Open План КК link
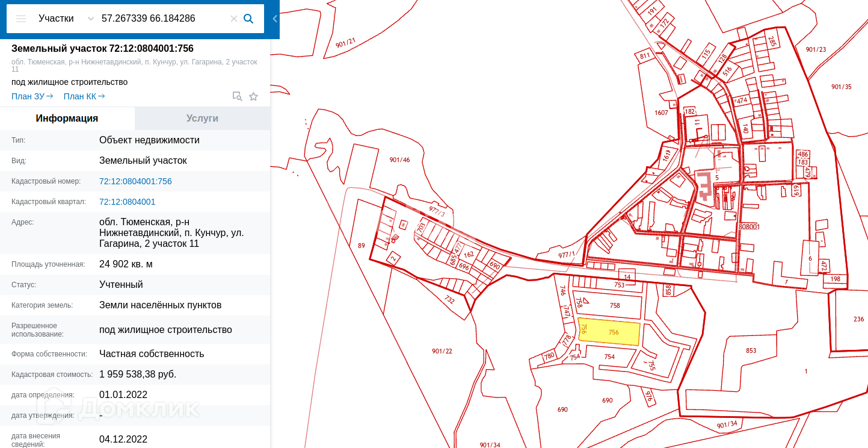Viewport: 868px width, 448px height. (x=84, y=96)
